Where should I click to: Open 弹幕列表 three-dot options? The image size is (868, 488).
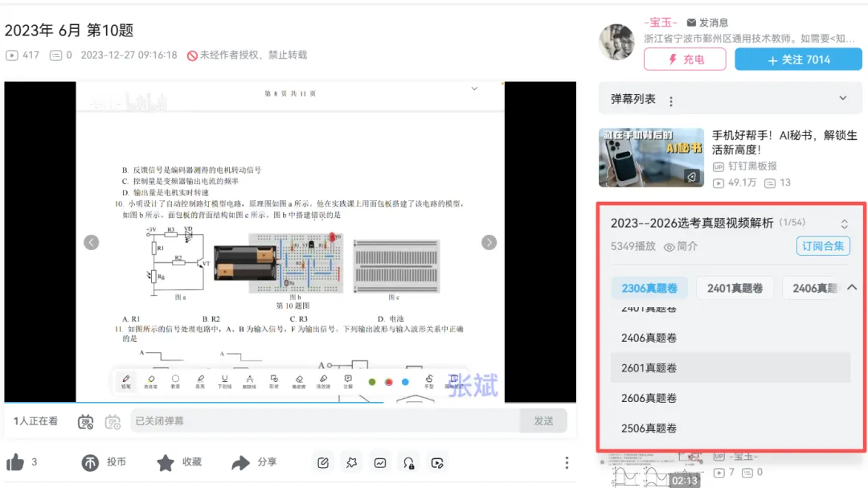click(671, 101)
